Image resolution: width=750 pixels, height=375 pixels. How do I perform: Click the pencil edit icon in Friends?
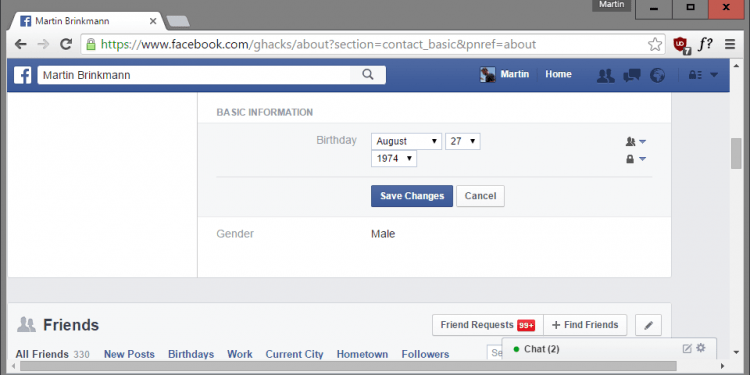pos(649,325)
